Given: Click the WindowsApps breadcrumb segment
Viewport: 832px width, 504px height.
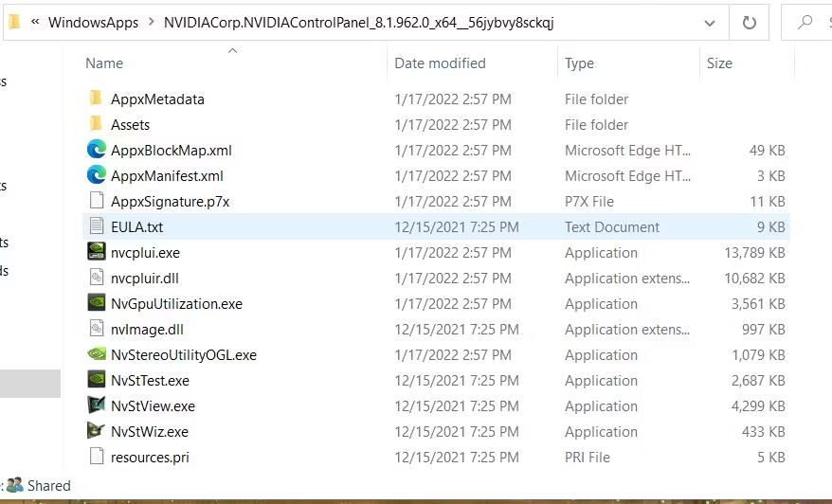Looking at the screenshot, I should [x=93, y=23].
